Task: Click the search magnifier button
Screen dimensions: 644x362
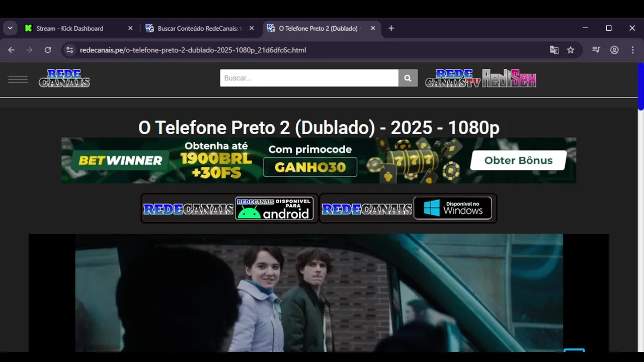Action: point(408,78)
